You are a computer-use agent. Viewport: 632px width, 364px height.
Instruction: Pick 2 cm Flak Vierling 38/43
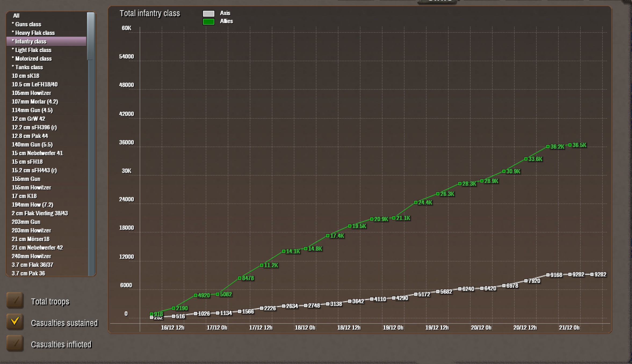point(40,213)
